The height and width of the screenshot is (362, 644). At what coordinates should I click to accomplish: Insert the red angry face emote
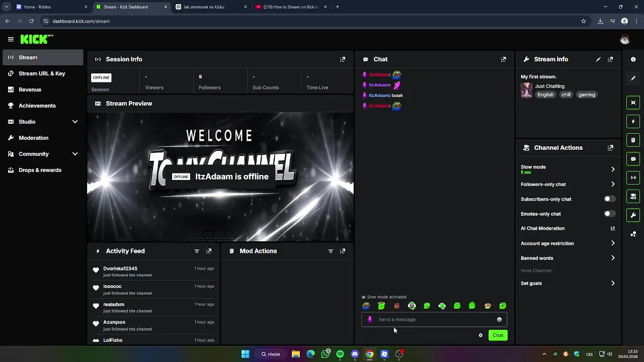[x=396, y=306]
